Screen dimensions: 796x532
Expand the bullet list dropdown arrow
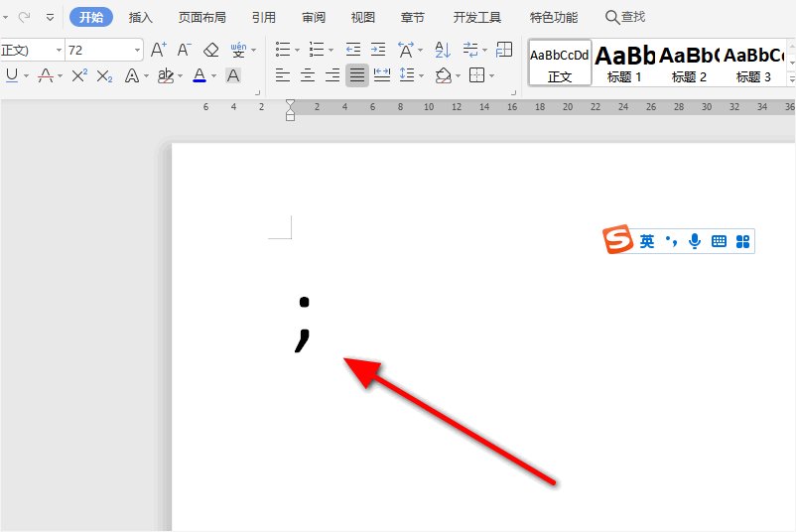pos(297,50)
